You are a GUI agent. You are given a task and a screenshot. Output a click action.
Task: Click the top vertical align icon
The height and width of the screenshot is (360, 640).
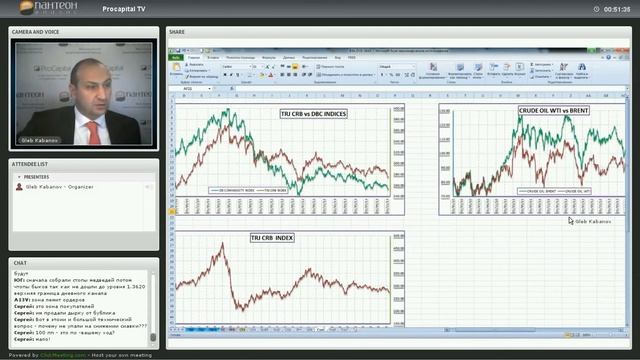pos(282,67)
